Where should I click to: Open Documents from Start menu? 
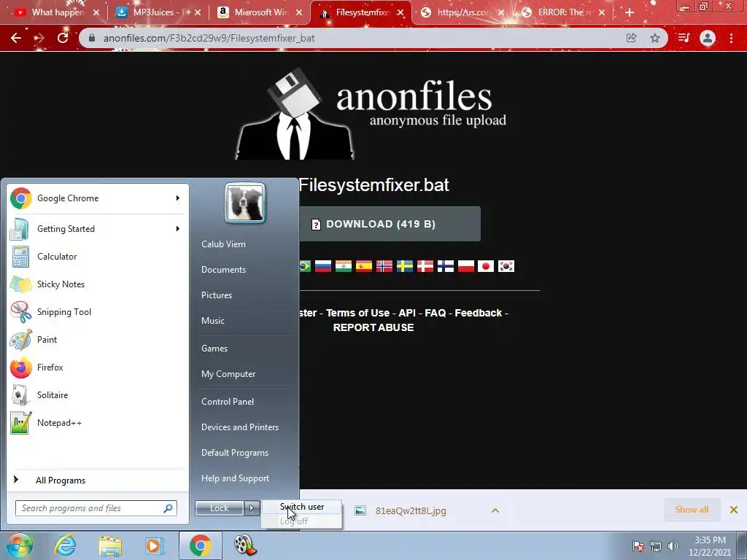tap(223, 270)
